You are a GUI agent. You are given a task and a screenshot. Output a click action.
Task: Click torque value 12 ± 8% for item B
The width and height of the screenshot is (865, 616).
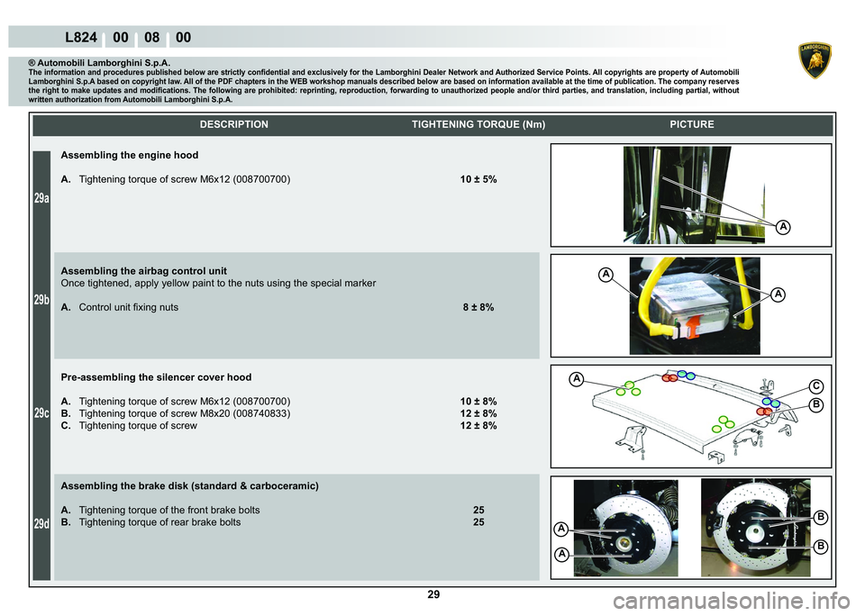[478, 413]
